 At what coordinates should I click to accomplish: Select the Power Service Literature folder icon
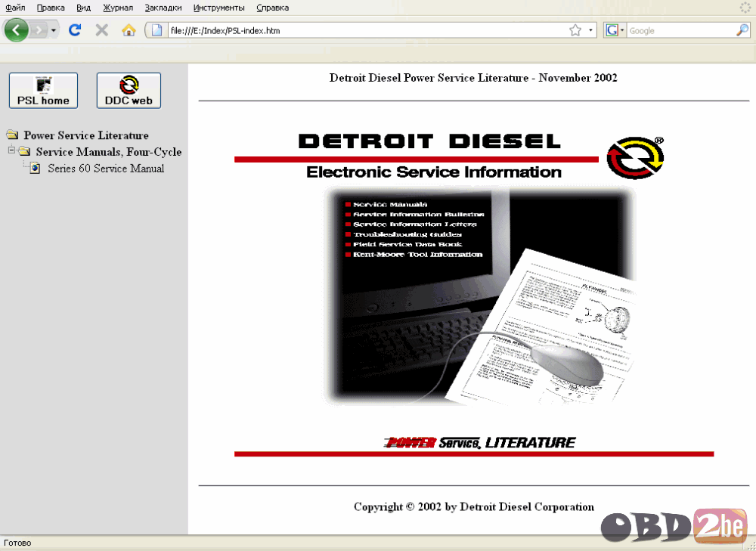point(12,135)
